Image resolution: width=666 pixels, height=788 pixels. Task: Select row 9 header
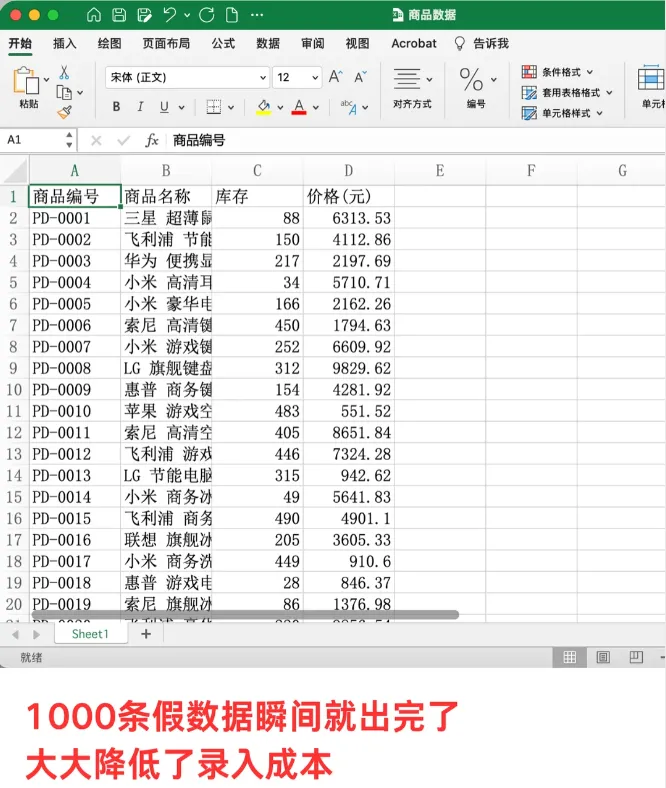(x=14, y=368)
